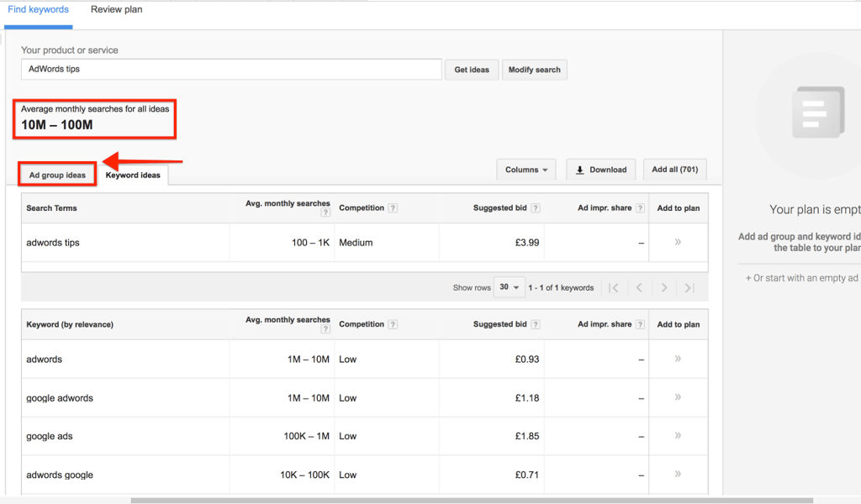Download the keyword ideas

click(x=600, y=170)
